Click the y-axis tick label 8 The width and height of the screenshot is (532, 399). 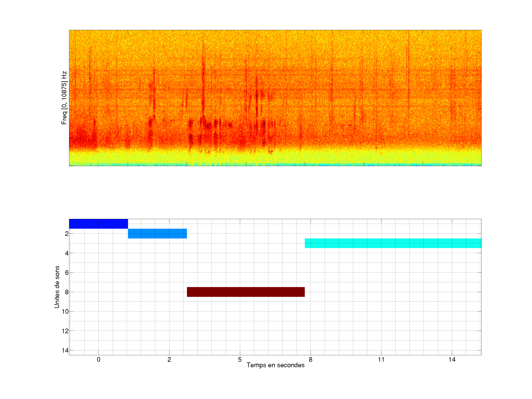[67, 292]
